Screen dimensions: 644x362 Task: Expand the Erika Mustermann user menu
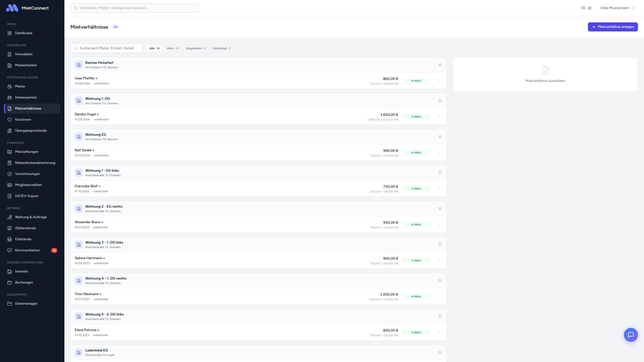(618, 8)
